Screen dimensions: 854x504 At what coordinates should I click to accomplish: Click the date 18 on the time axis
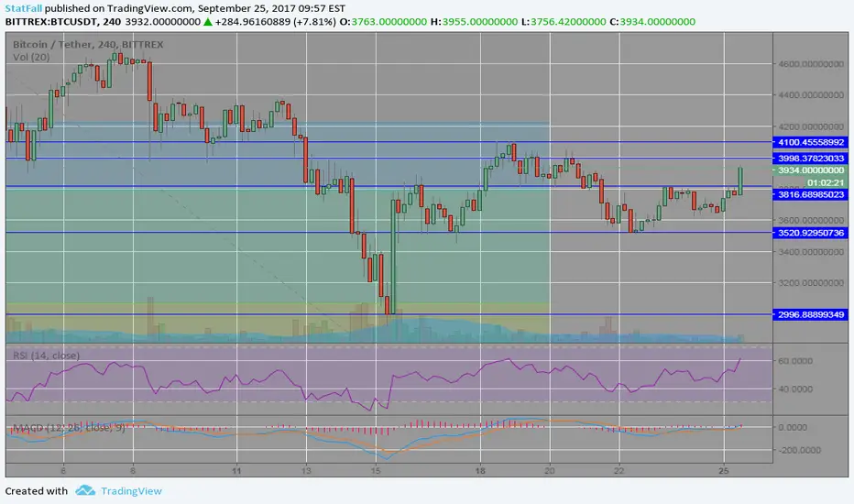[x=480, y=471]
